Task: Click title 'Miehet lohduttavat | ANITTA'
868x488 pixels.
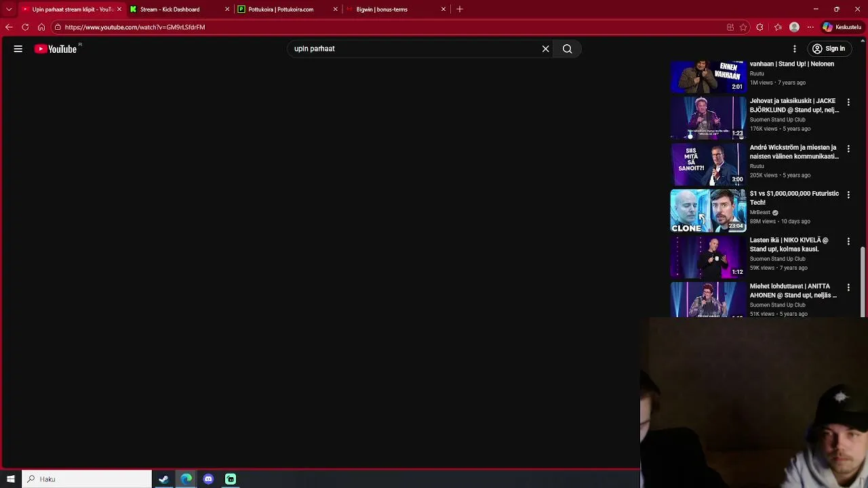Action: point(793,291)
